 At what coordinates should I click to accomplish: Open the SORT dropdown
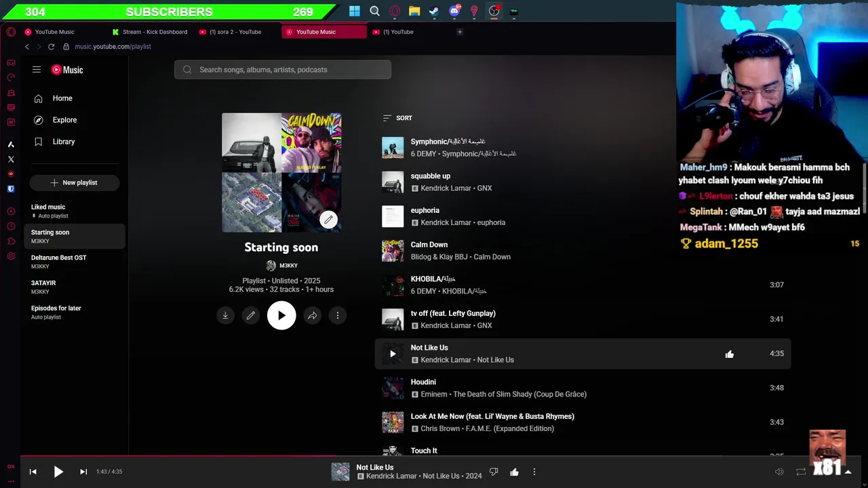[397, 118]
